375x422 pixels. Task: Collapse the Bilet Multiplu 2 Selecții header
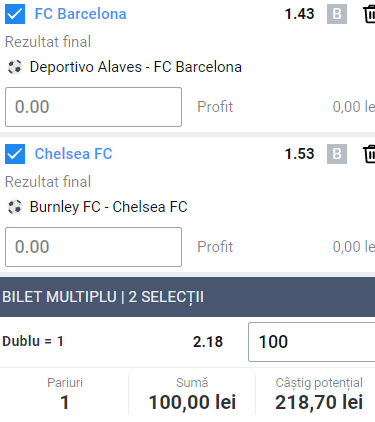(x=187, y=297)
